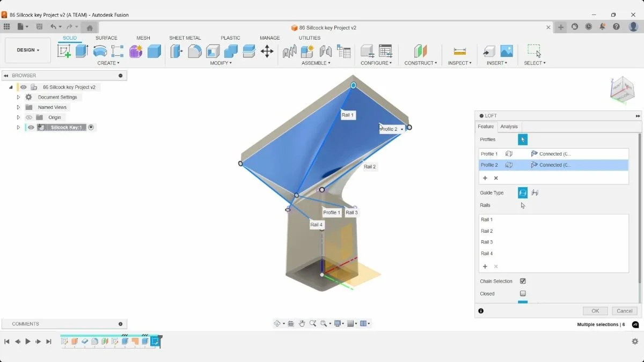Select the Press Pull tool
644x362 pixels.
(x=176, y=51)
